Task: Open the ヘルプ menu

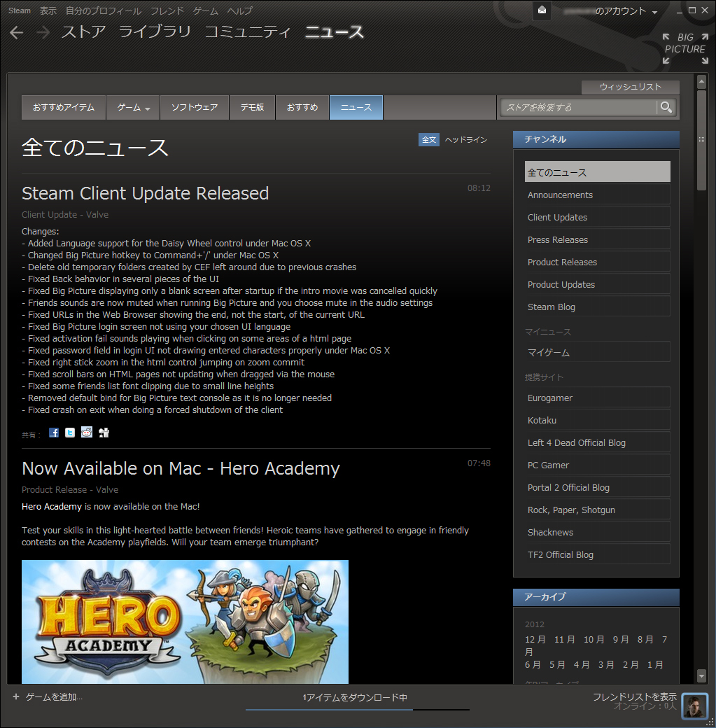Action: tap(240, 10)
